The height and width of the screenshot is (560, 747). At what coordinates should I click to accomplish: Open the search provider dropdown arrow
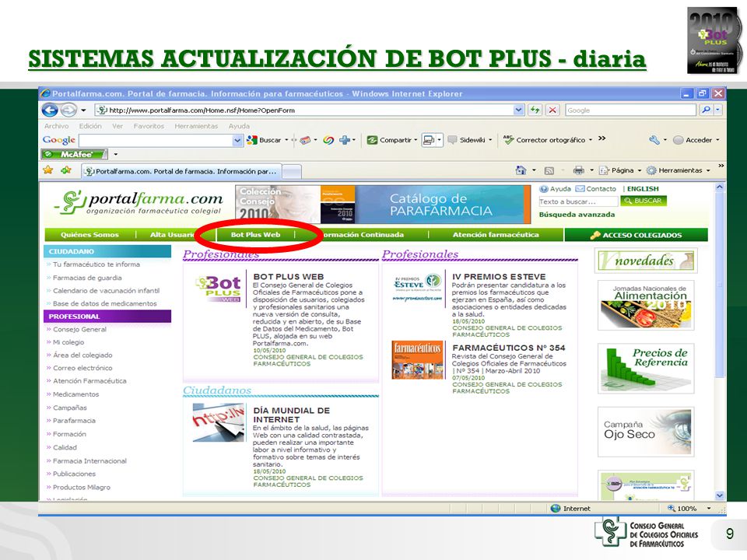[x=718, y=110]
